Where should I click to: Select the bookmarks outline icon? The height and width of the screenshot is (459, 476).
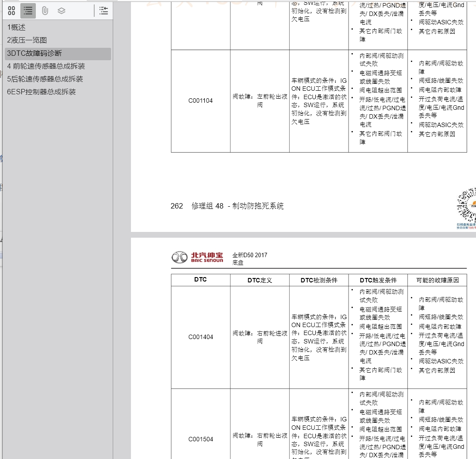(x=28, y=11)
